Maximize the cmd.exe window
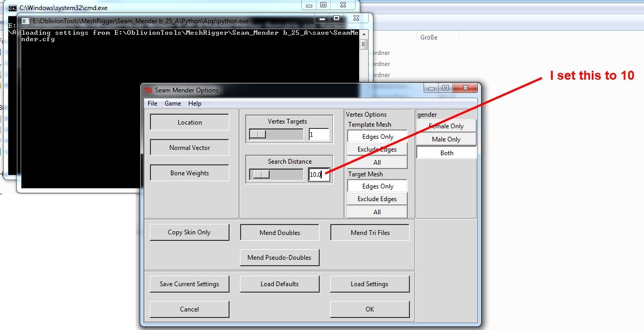This screenshot has width=644, height=330. pyautogui.click(x=323, y=5)
